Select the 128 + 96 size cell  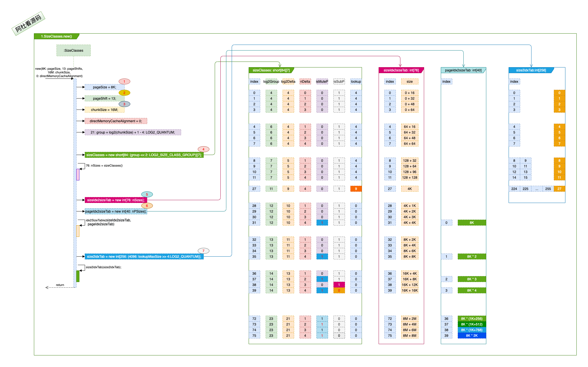click(x=410, y=172)
